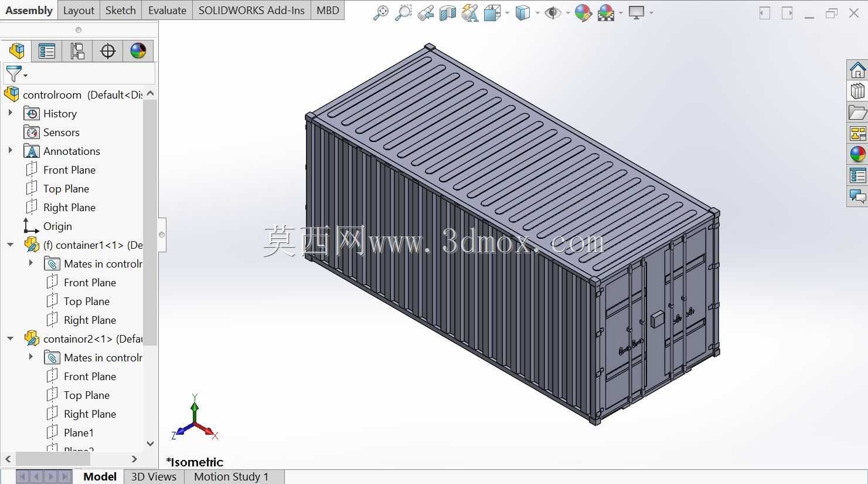This screenshot has width=868, height=484.
Task: Switch to the Evaluate ribbon tab
Action: click(167, 11)
